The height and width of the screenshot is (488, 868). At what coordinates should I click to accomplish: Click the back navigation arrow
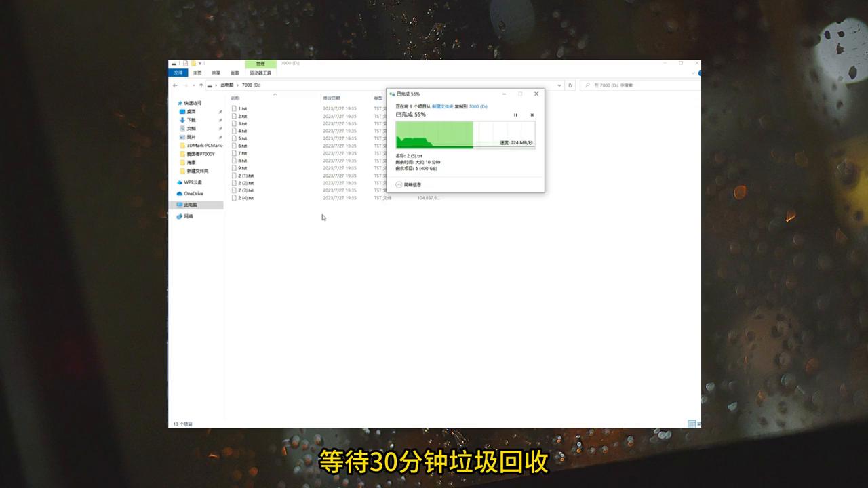175,85
